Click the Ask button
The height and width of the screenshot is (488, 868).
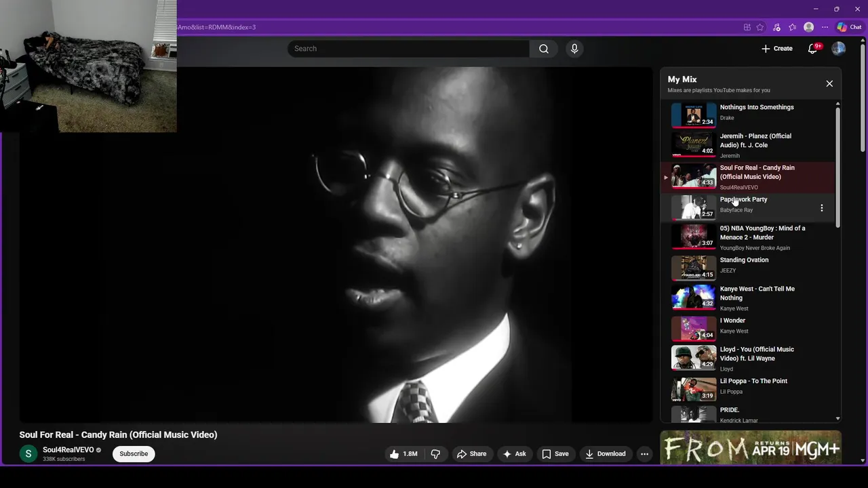point(514,454)
